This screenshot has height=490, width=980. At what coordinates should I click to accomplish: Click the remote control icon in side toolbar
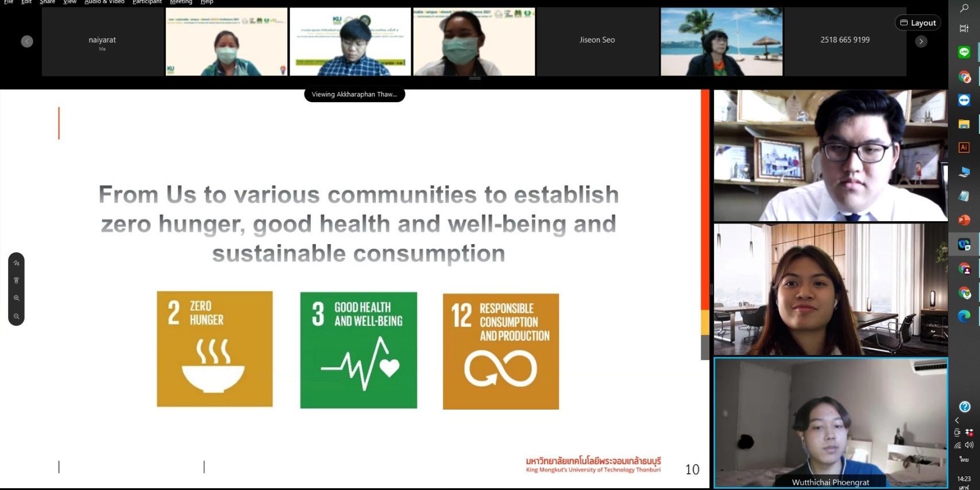pyautogui.click(x=16, y=280)
